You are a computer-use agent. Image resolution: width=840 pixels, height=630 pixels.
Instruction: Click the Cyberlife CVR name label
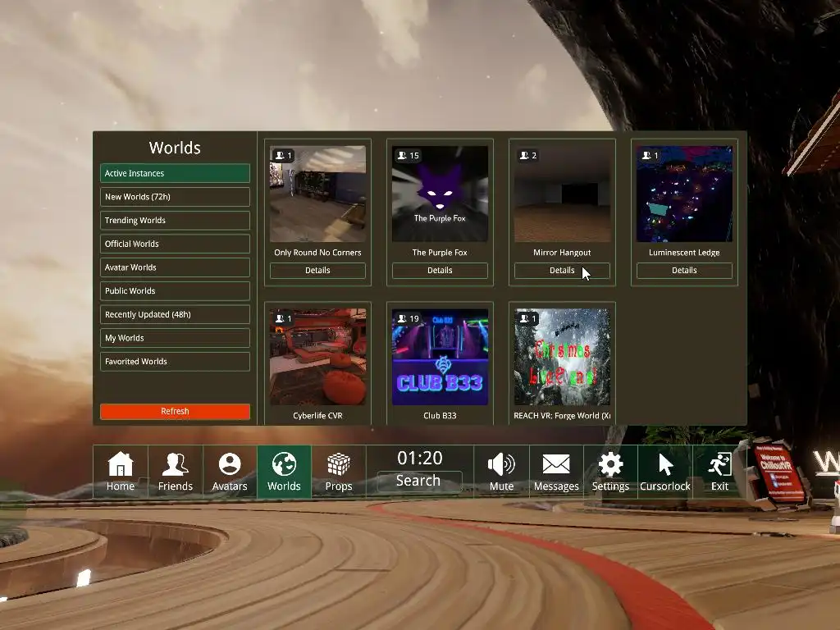tap(317, 416)
